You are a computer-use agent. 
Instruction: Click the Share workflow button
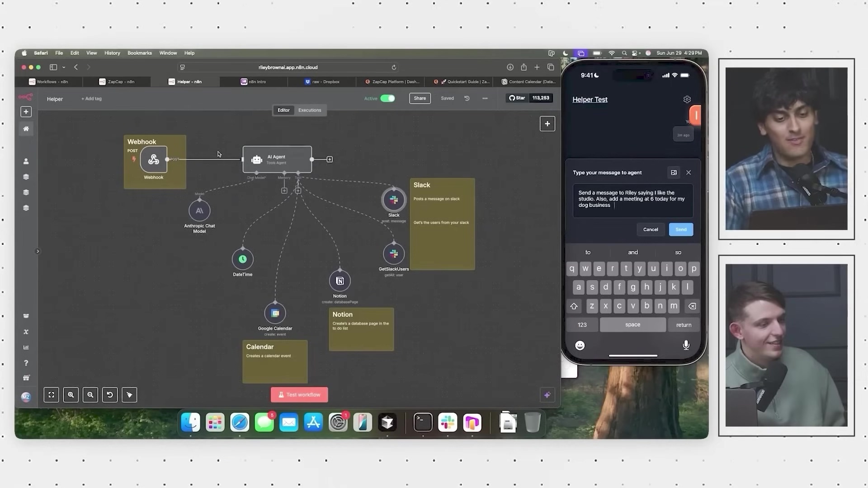420,98
